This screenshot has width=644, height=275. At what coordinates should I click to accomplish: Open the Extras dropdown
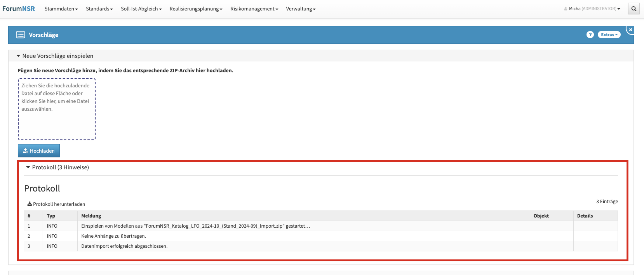(609, 35)
